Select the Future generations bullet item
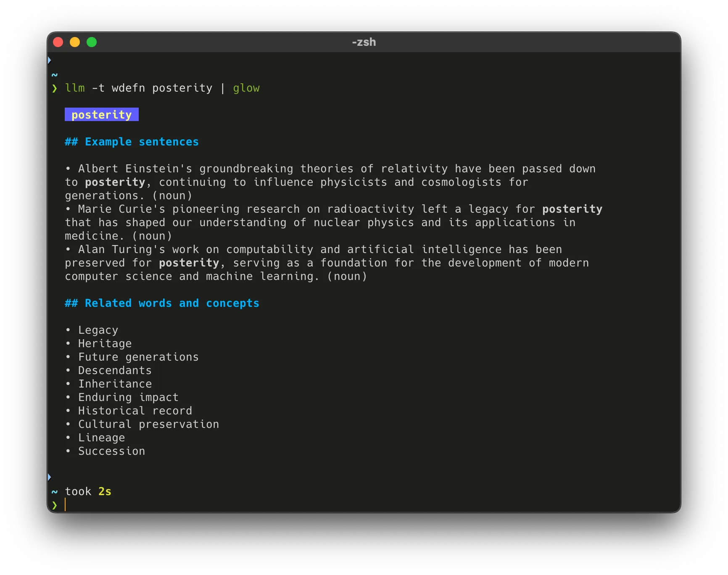The image size is (728, 575). click(x=138, y=356)
